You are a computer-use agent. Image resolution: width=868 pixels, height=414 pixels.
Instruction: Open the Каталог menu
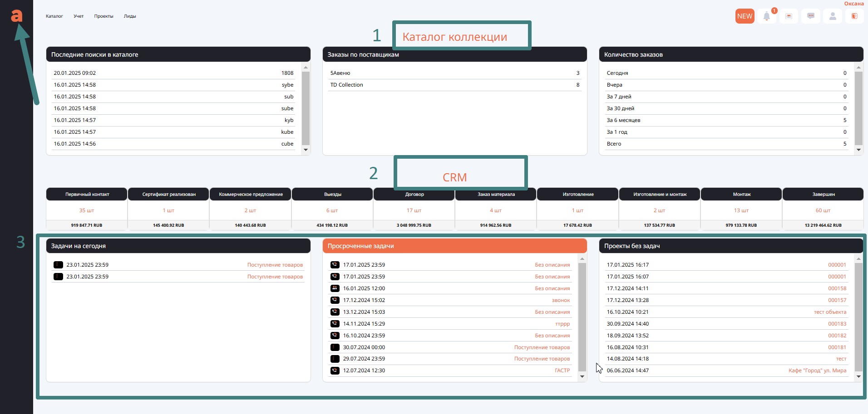54,16
